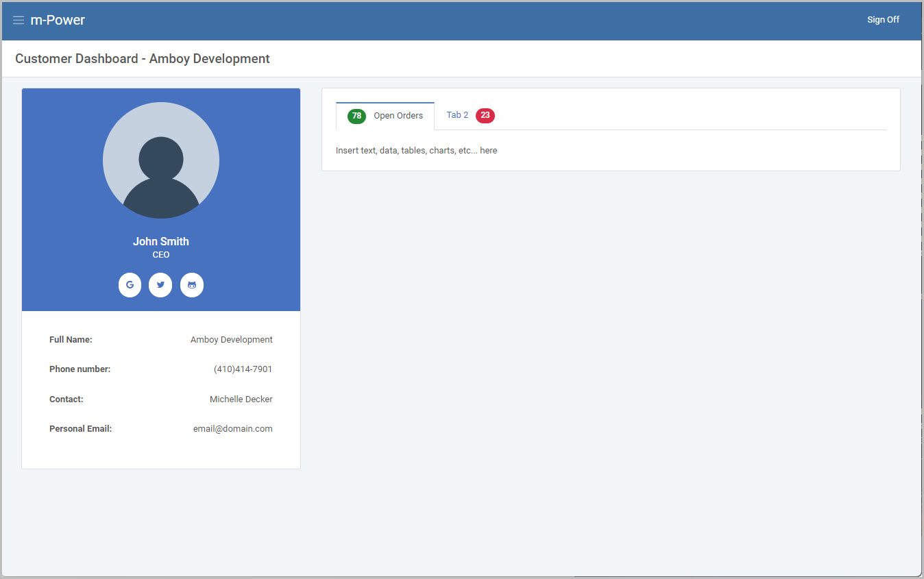The height and width of the screenshot is (579, 924).
Task: Click the Full Name: label
Action: pyautogui.click(x=71, y=340)
